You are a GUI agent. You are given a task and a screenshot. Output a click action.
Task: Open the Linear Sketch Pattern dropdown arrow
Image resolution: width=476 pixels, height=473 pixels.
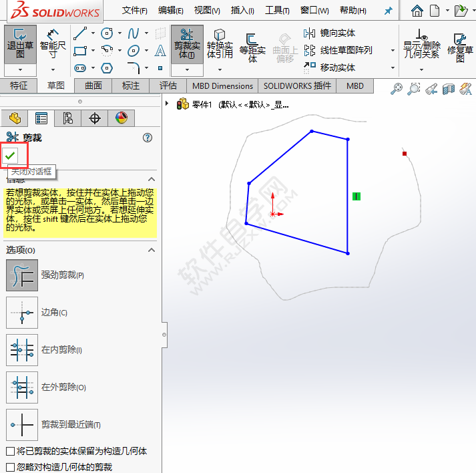(393, 50)
